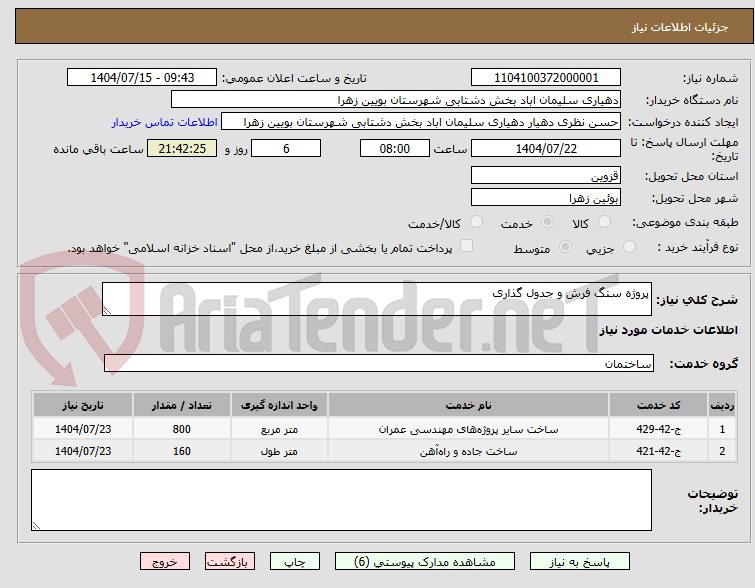Click the delivery city field بوئین زهرا

(546, 197)
